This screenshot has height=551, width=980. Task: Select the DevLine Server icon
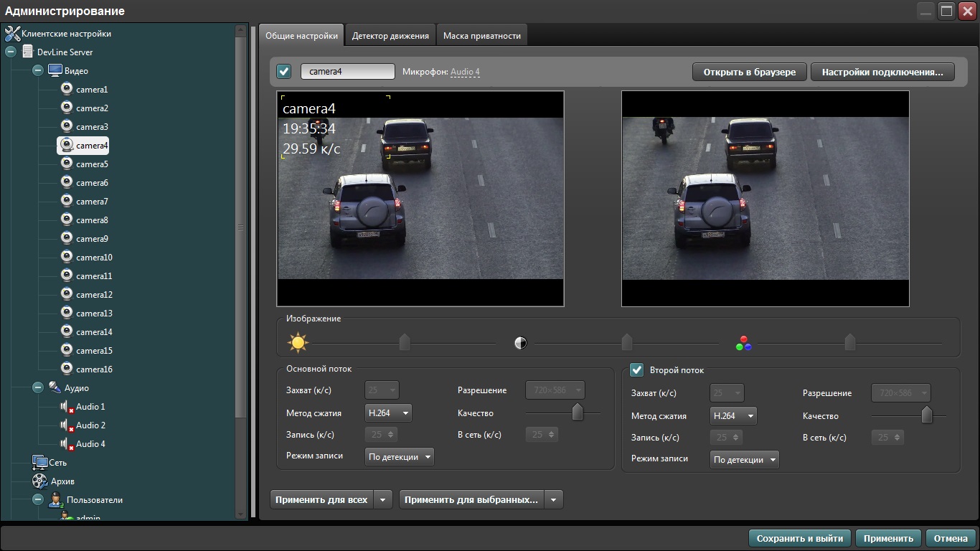(x=28, y=52)
